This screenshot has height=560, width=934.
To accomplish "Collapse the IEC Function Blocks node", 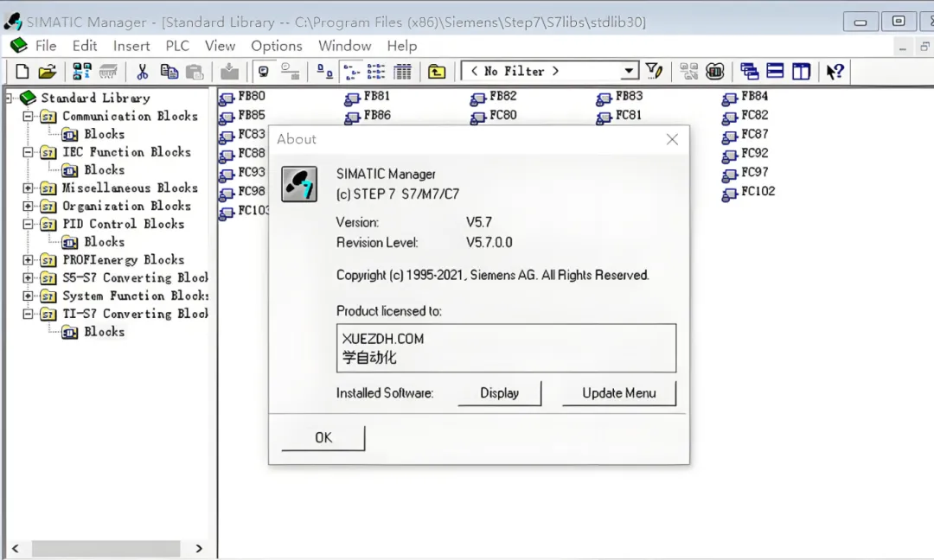I will pos(28,152).
